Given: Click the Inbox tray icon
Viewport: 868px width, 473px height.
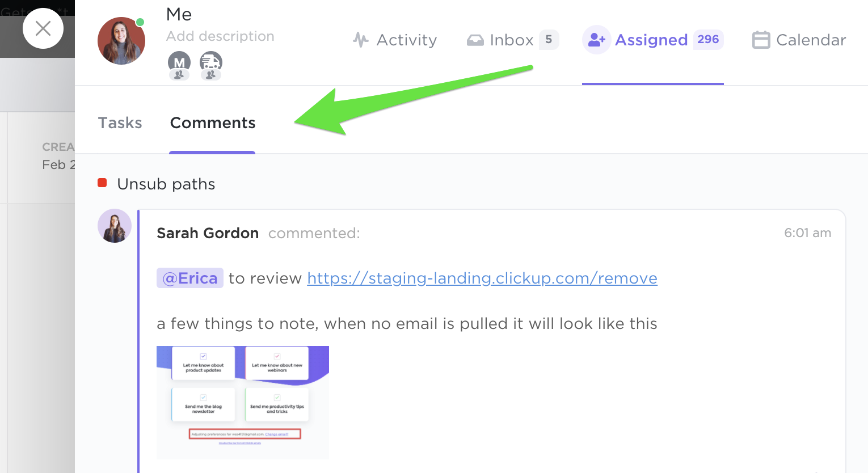Looking at the screenshot, I should pos(475,40).
